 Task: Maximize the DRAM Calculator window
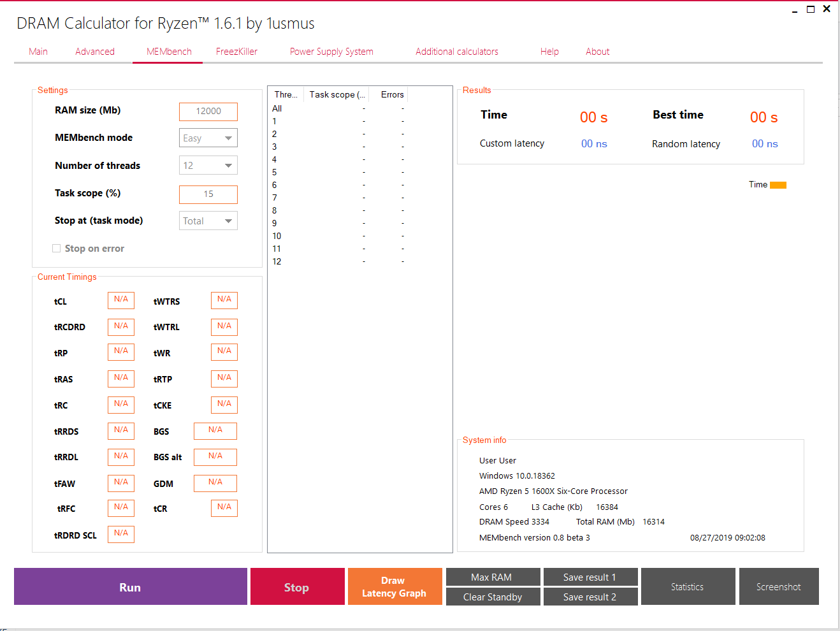(811, 10)
